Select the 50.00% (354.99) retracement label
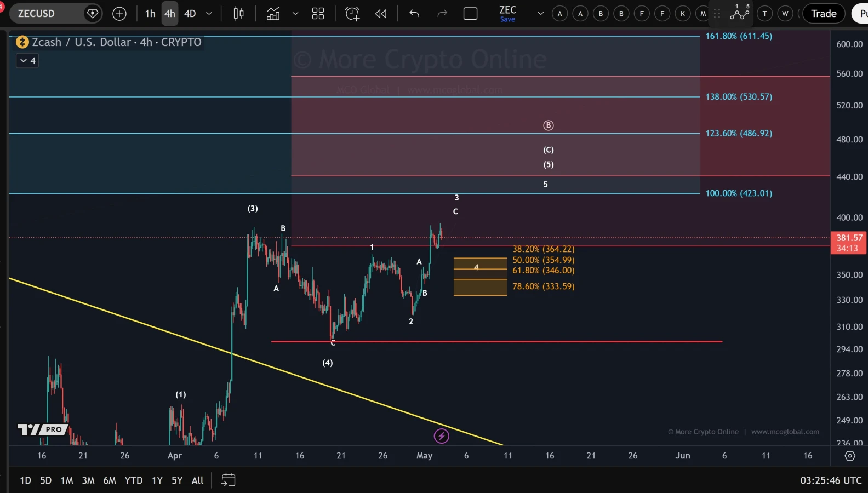The height and width of the screenshot is (493, 868). (x=543, y=260)
